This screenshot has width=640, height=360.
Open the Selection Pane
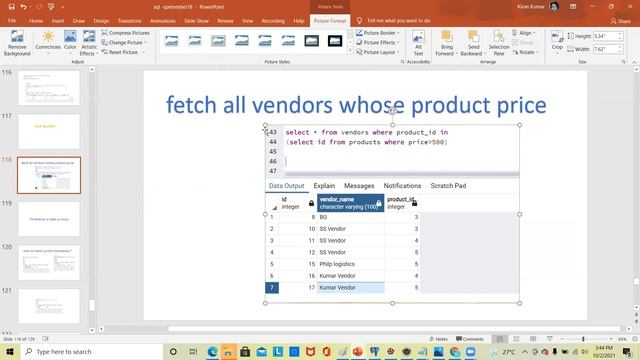(x=499, y=43)
